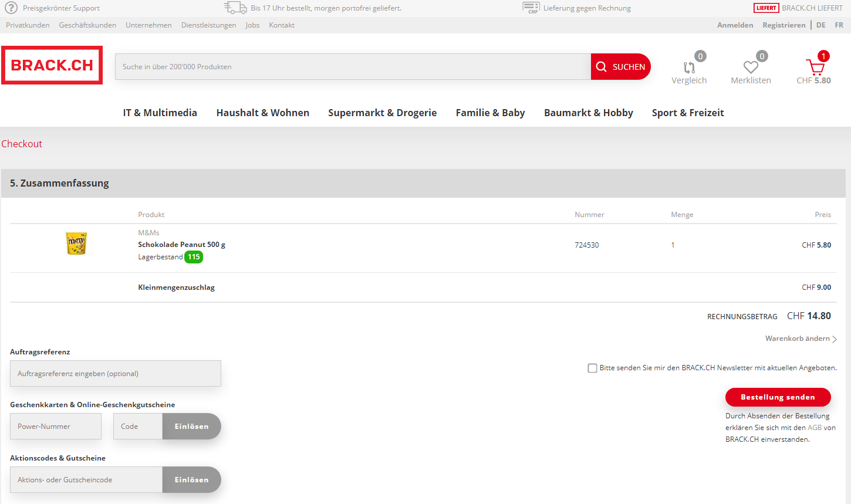Focus the Auftragsreferenz input field

click(x=116, y=374)
